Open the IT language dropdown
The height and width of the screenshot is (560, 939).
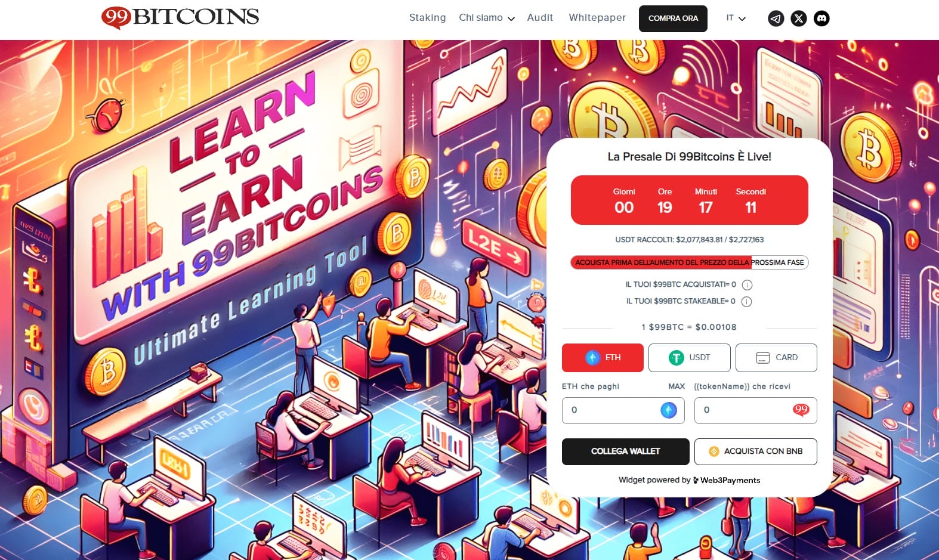pos(736,18)
